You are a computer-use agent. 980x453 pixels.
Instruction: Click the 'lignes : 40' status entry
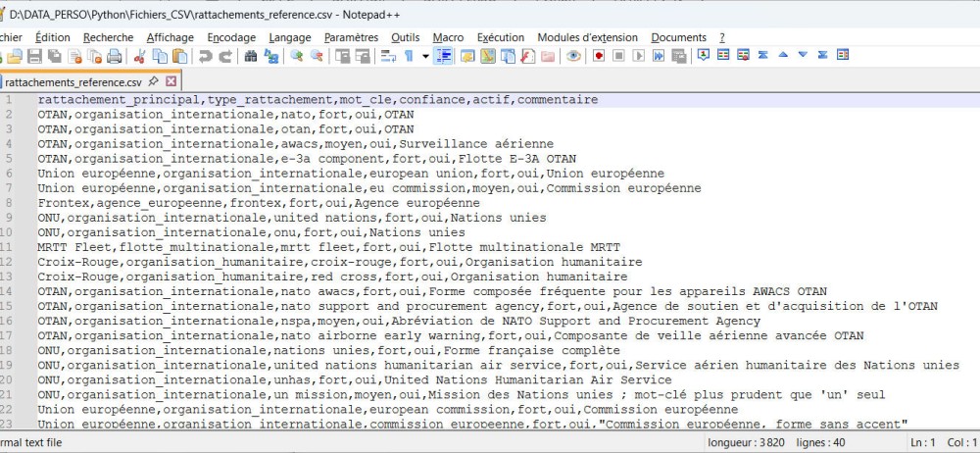click(x=820, y=442)
